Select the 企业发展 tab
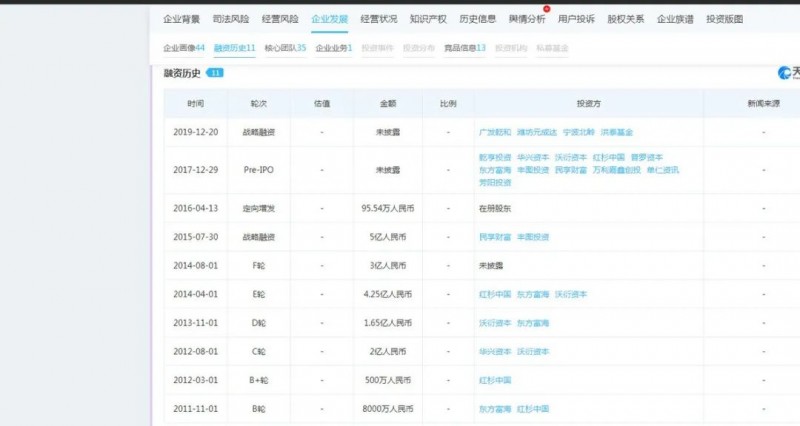The height and width of the screenshot is (426, 800). [330, 19]
